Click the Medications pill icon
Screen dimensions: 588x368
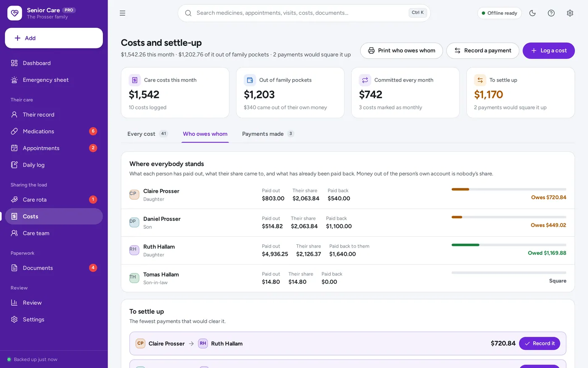click(x=14, y=131)
